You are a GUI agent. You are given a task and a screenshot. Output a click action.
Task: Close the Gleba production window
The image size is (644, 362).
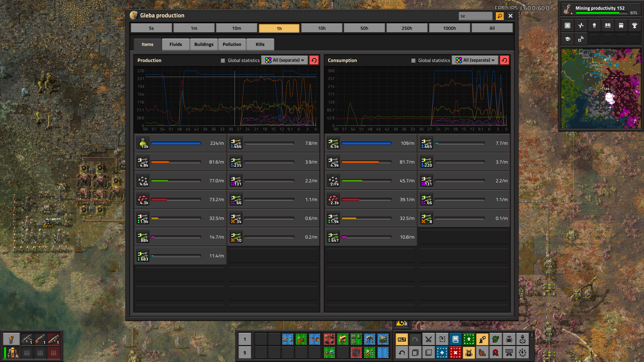pos(511,16)
